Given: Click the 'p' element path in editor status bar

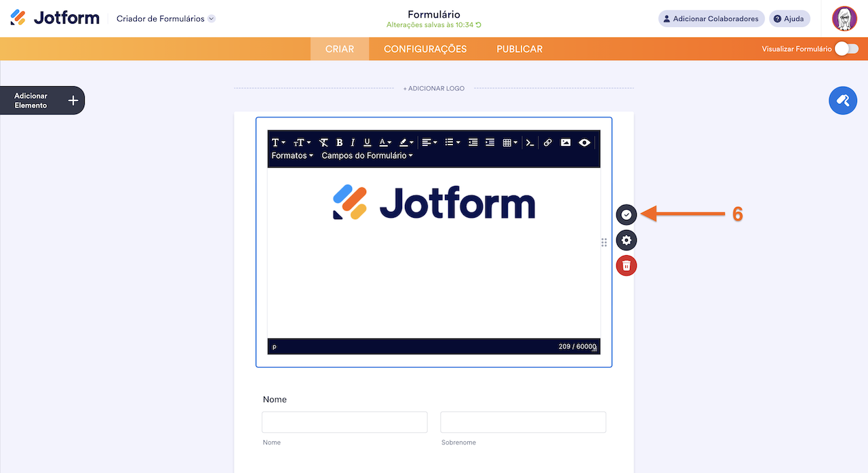Looking at the screenshot, I should pos(275,347).
